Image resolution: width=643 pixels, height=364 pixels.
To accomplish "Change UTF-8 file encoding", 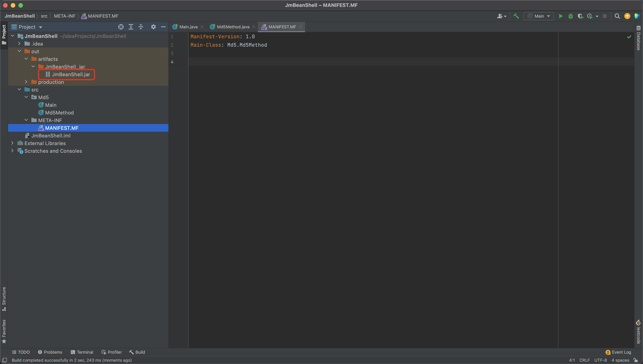I will tap(601, 360).
